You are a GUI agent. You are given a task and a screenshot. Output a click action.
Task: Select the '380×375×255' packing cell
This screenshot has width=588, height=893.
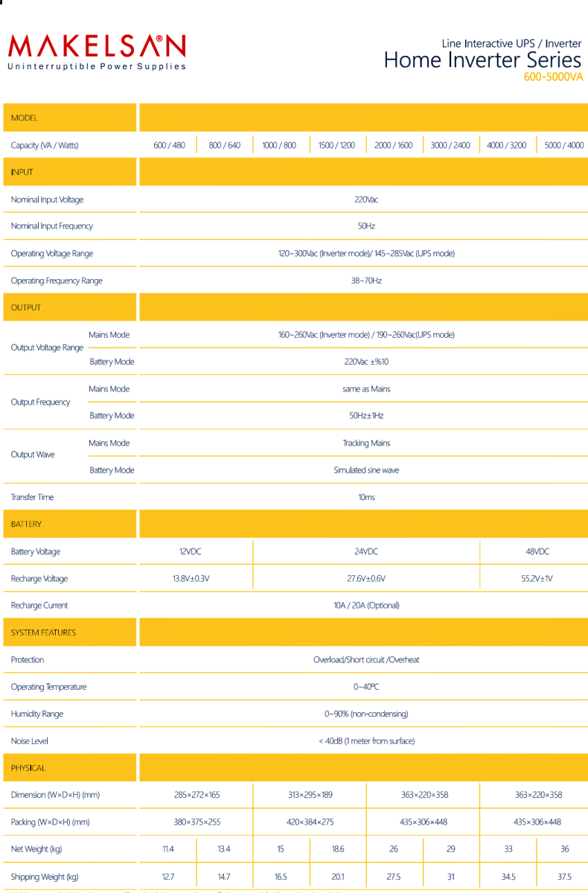tap(196, 822)
